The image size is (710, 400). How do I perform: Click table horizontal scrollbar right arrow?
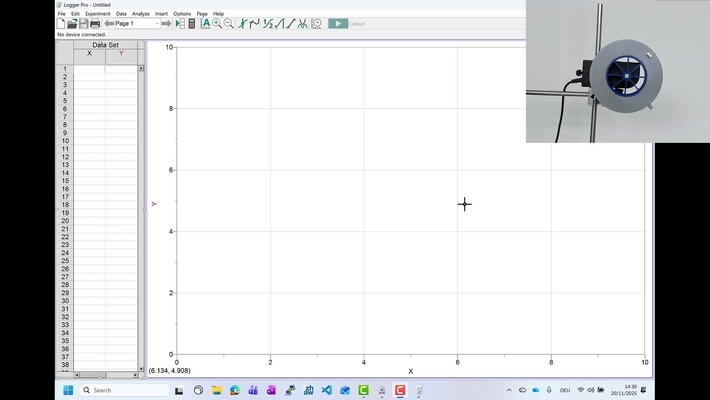coord(135,375)
